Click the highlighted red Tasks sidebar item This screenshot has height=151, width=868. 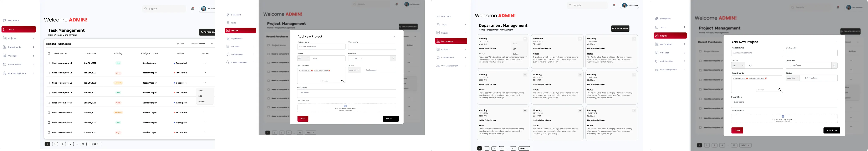coord(19,30)
